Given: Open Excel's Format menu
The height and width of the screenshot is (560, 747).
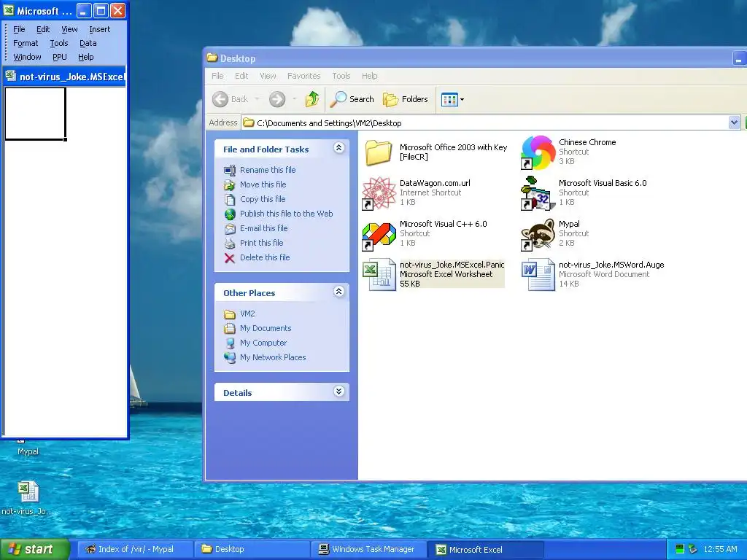Looking at the screenshot, I should [26, 43].
